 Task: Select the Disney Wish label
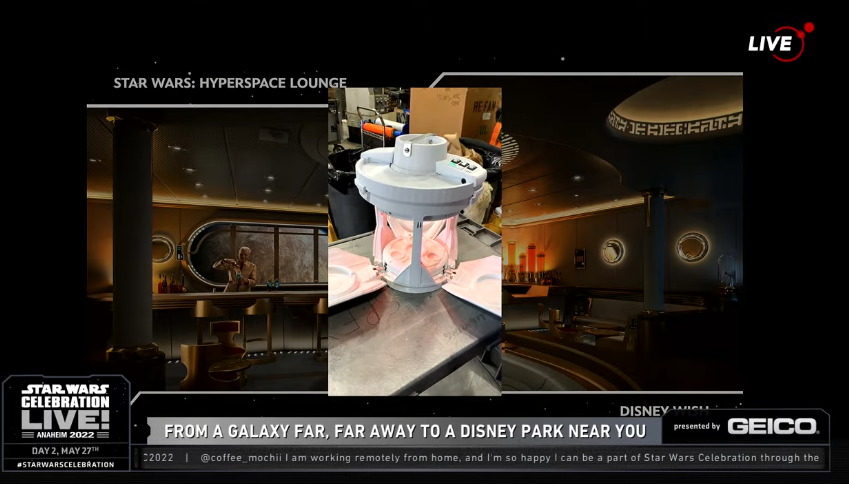[x=663, y=410]
